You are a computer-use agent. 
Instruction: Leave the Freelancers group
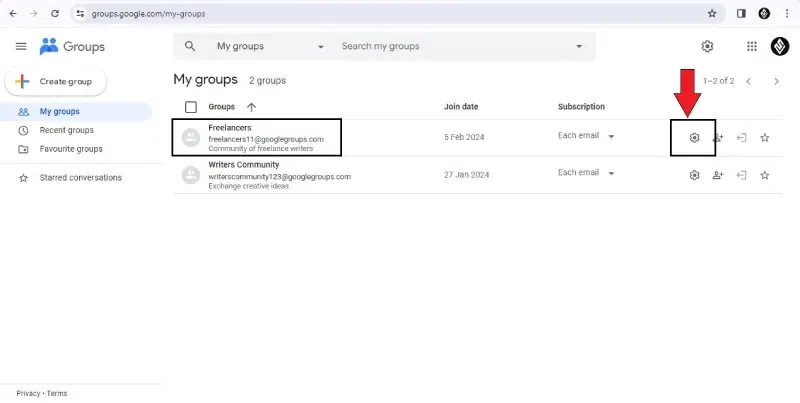click(x=741, y=138)
